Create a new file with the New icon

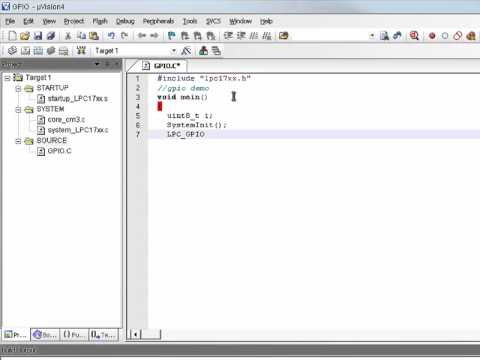coord(12,36)
